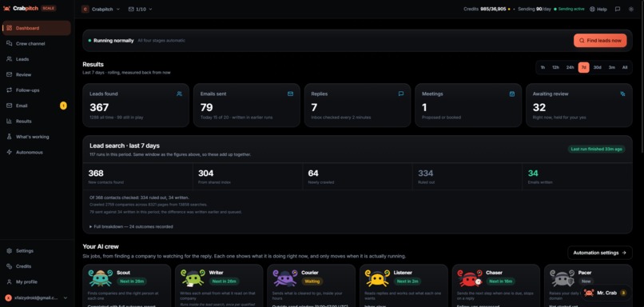
Task: Click the Writer crab avatar
Action: 193,278
